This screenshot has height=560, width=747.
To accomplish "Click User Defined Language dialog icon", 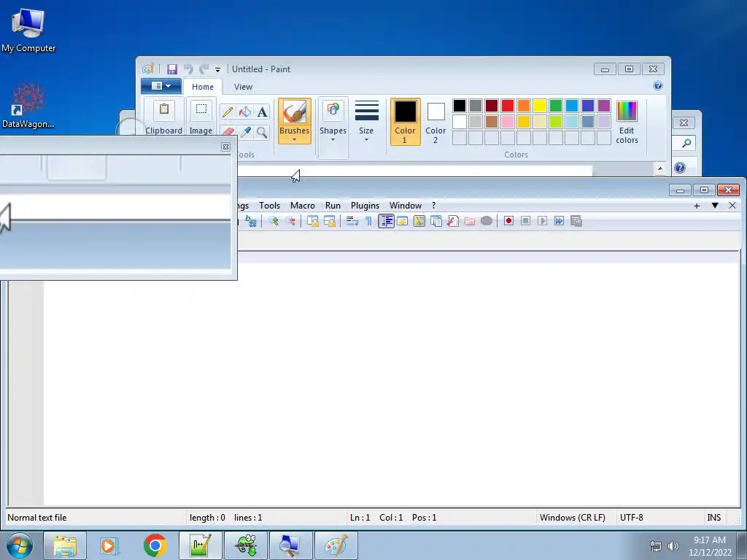I will (403, 221).
